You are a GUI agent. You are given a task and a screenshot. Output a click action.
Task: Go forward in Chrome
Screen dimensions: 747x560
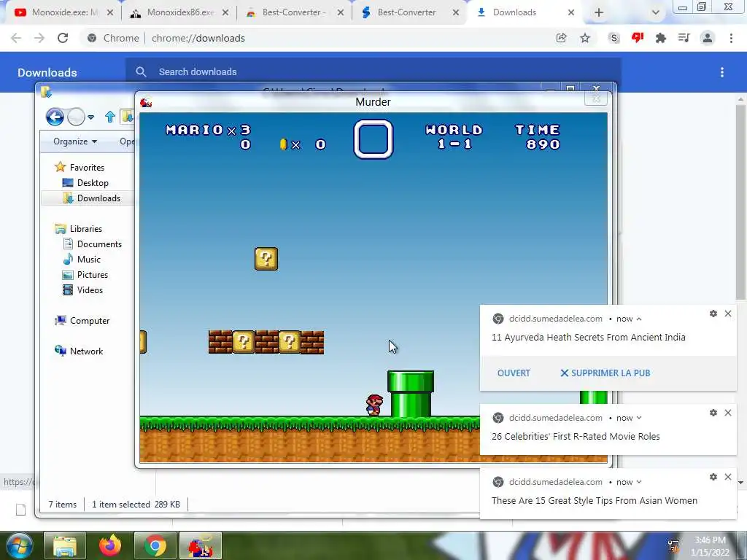[39, 38]
